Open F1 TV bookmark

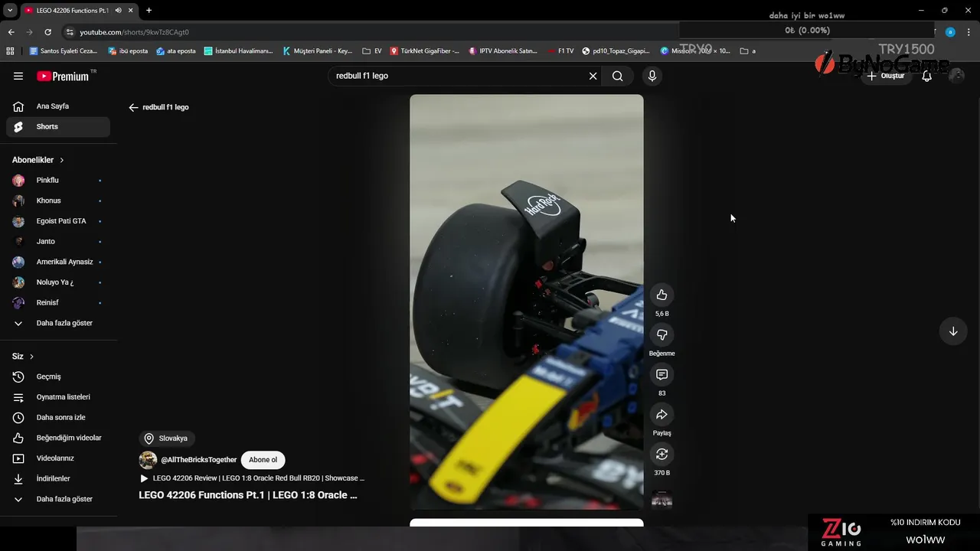[560, 51]
